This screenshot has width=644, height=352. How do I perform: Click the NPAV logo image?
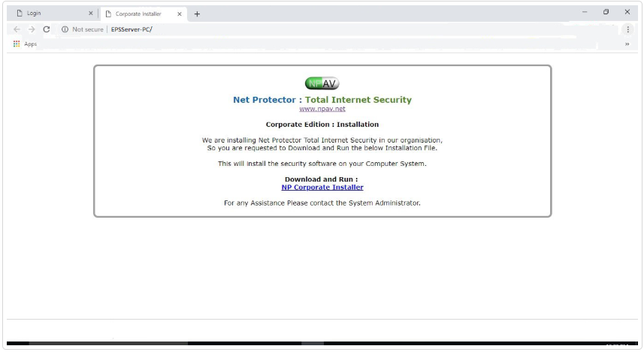pos(322,84)
